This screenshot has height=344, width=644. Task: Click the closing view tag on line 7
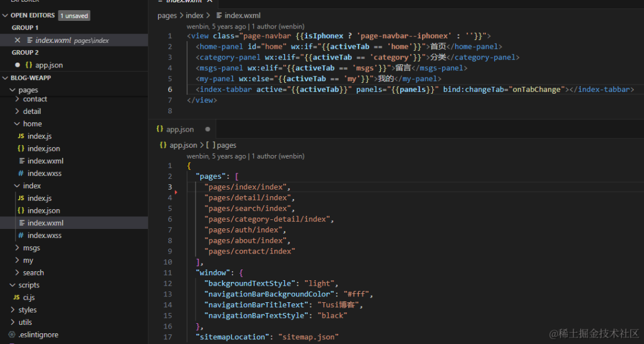click(202, 100)
